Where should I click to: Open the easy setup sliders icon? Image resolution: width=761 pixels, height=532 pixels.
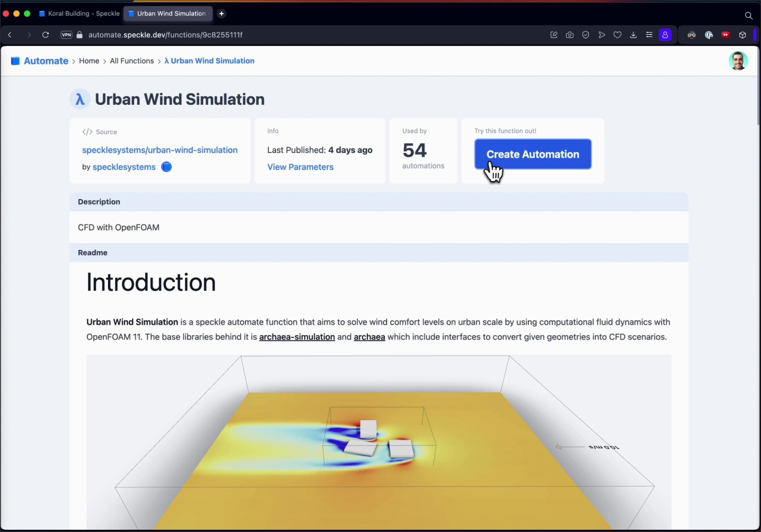pos(649,35)
